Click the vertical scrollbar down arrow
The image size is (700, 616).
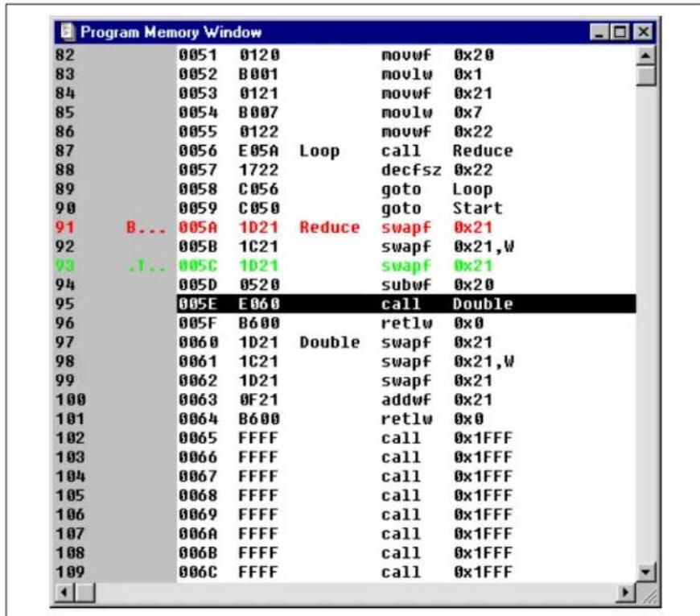[645, 572]
